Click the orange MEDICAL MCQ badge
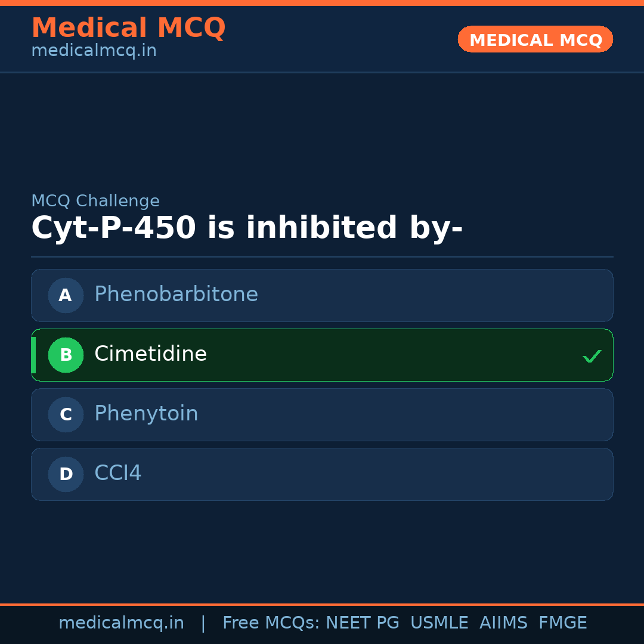This screenshot has height=644, width=644. pyautogui.click(x=535, y=39)
